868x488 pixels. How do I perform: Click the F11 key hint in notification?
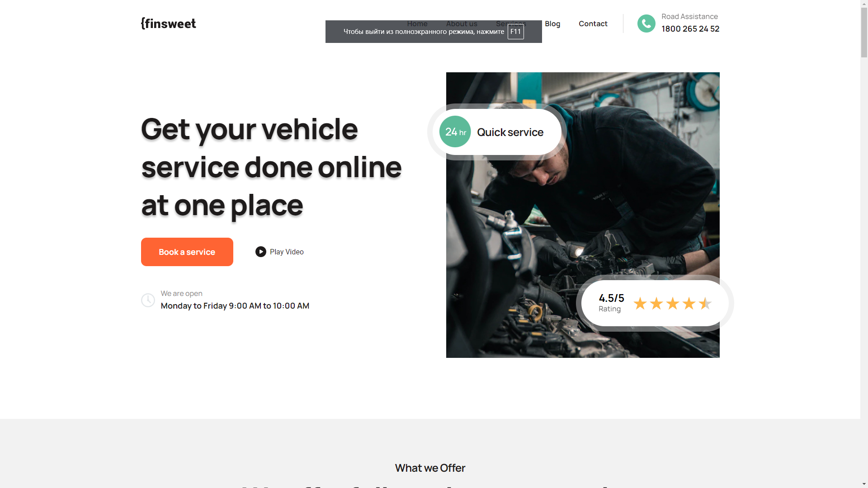click(515, 32)
